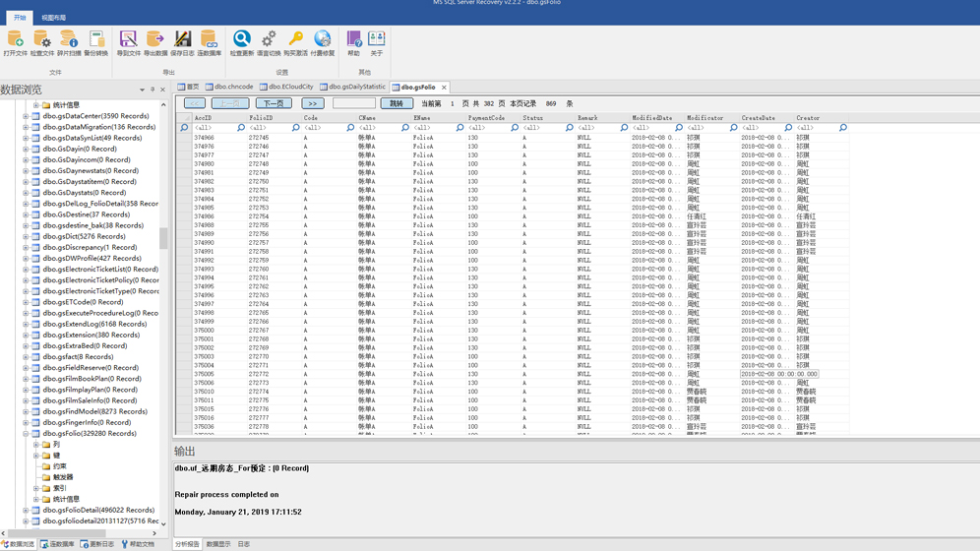
Task: Open the 连数据库 bottom panel tab
Action: 57,544
